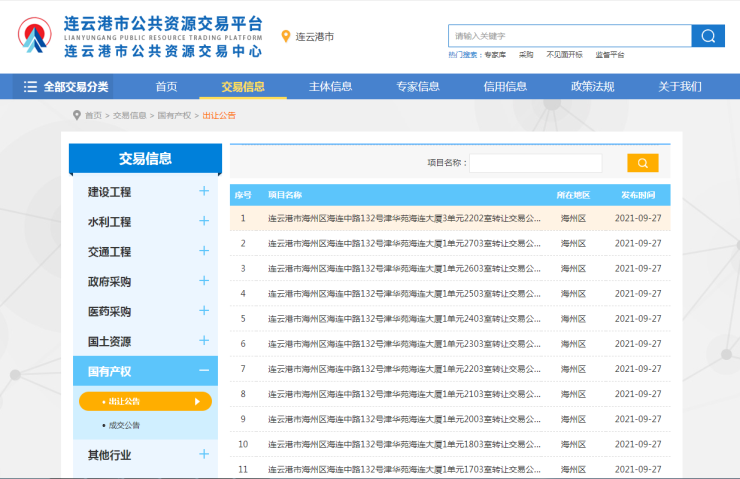Click the orange project search button
740x479 pixels.
[642, 163]
